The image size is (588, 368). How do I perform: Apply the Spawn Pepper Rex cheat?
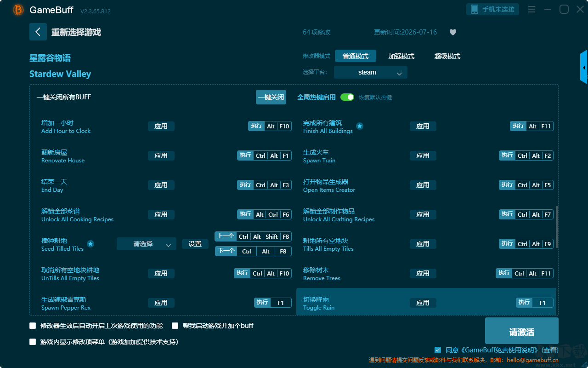coord(161,303)
